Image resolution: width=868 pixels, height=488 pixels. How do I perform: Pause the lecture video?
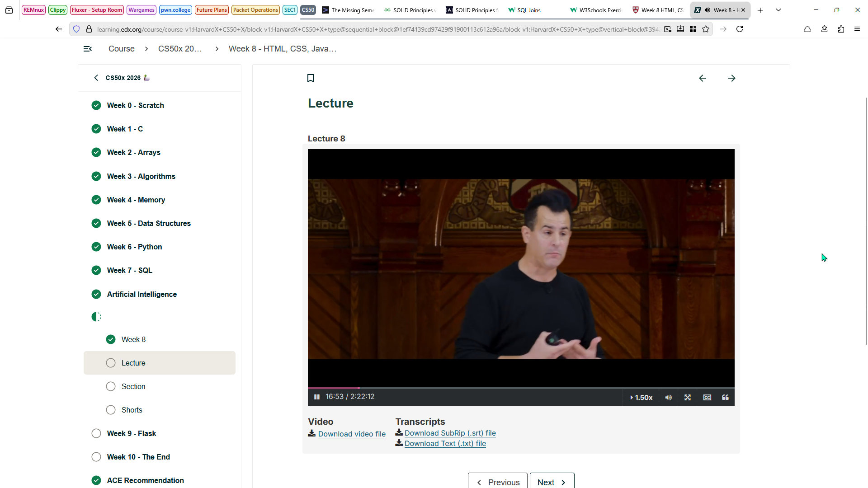317,397
